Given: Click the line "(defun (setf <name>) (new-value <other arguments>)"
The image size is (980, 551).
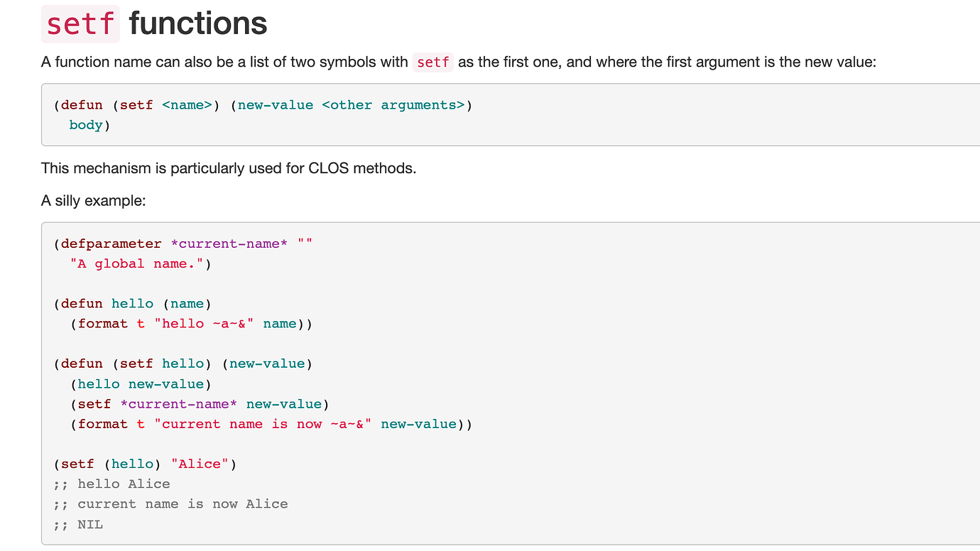Looking at the screenshot, I should 263,105.
